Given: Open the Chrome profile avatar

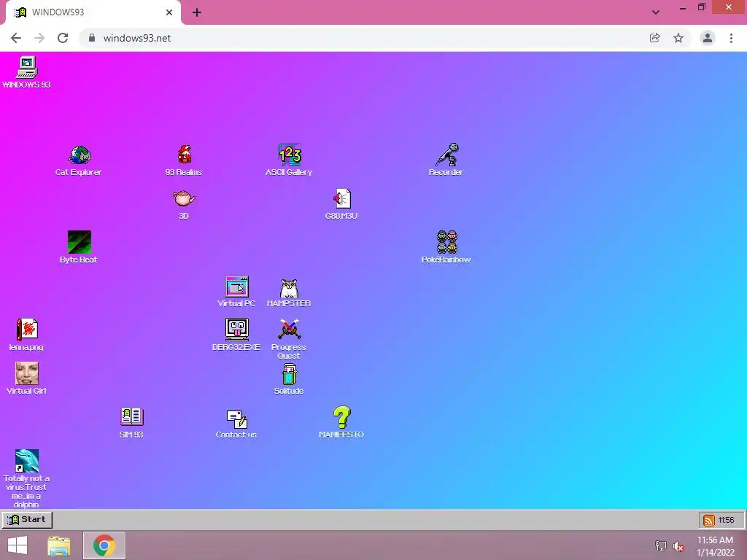Looking at the screenshot, I should [x=708, y=38].
